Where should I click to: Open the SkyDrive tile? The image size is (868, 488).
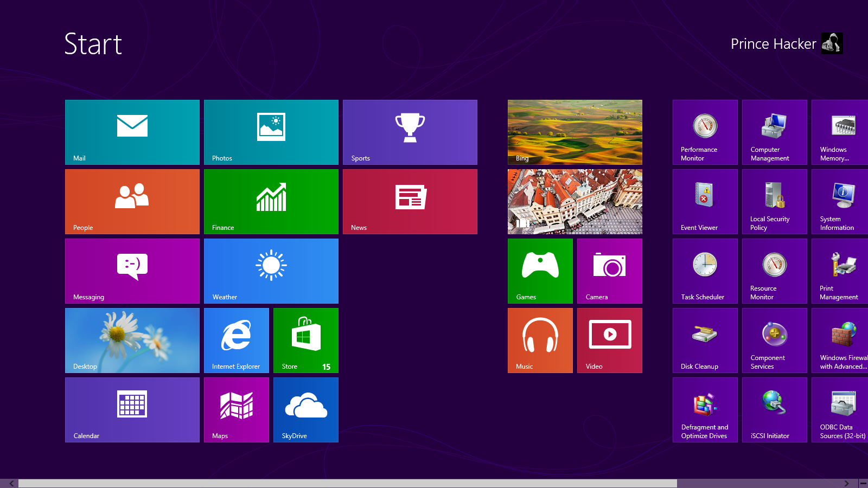(306, 410)
